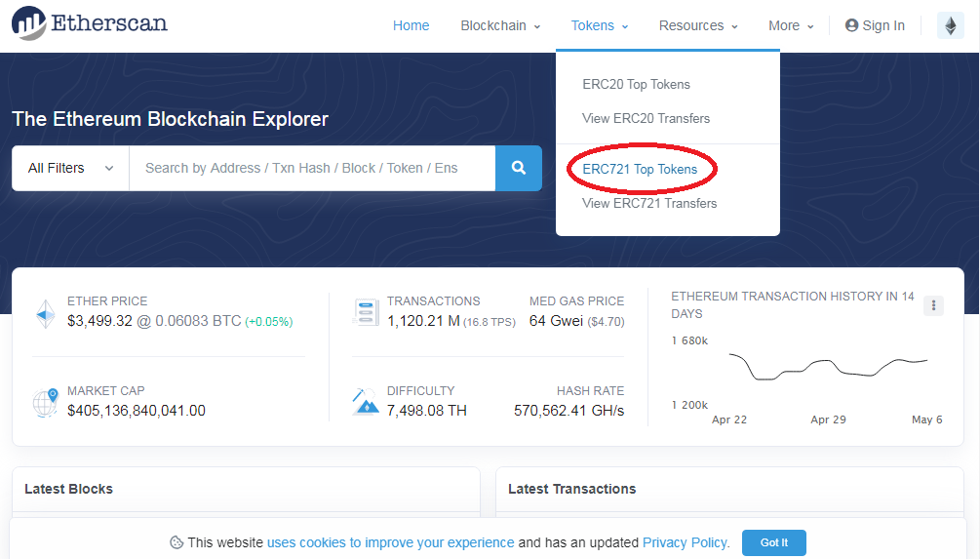Select View ERC721 Transfers
980x559 pixels.
(649, 203)
